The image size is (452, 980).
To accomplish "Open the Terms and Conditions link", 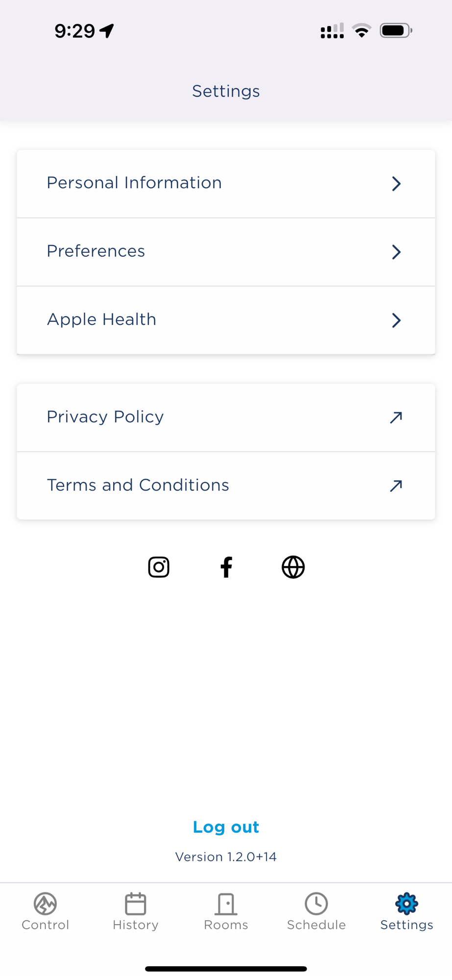I will click(138, 485).
